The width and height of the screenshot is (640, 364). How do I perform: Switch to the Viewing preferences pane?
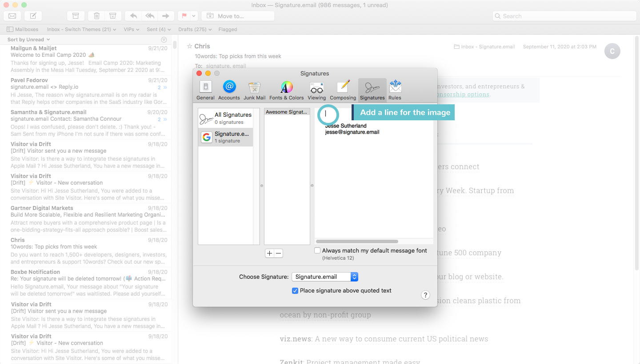(x=316, y=89)
